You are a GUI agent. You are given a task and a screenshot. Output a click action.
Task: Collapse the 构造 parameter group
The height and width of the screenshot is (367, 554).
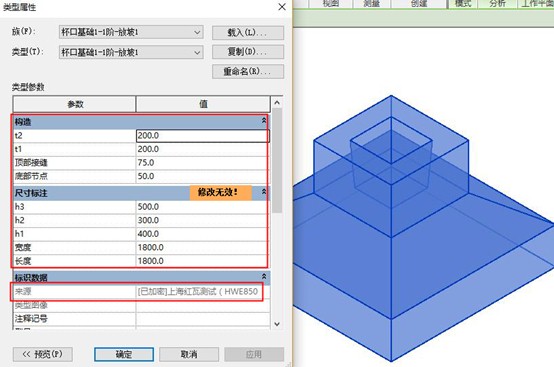pos(264,121)
